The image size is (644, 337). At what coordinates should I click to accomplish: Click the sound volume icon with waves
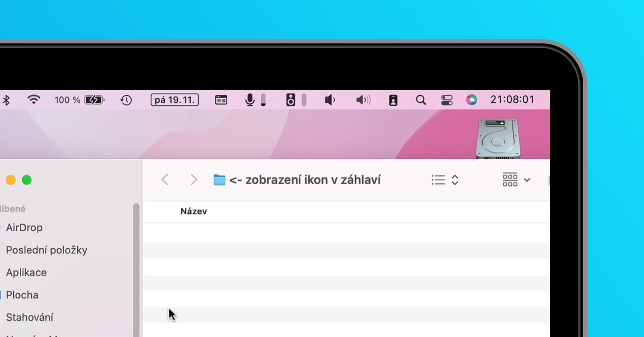(363, 100)
